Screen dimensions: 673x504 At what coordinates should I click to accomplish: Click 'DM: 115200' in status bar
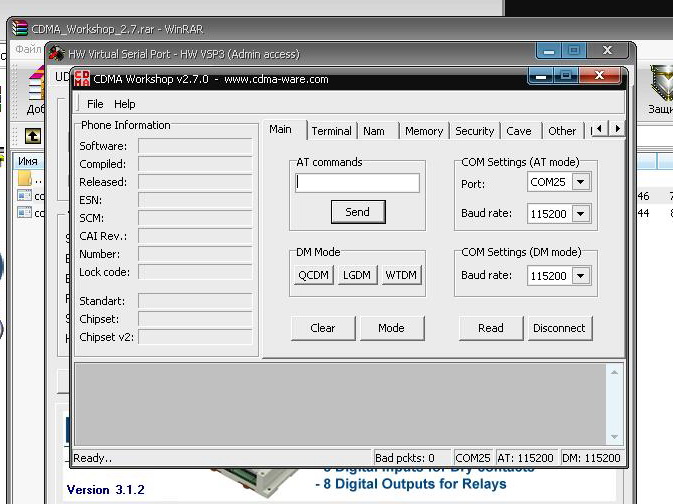[591, 458]
